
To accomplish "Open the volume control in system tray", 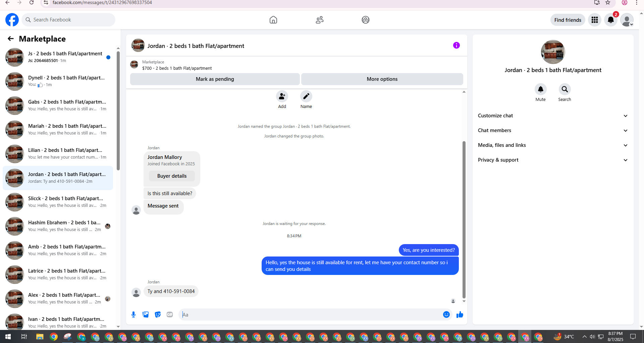I will (x=592, y=337).
